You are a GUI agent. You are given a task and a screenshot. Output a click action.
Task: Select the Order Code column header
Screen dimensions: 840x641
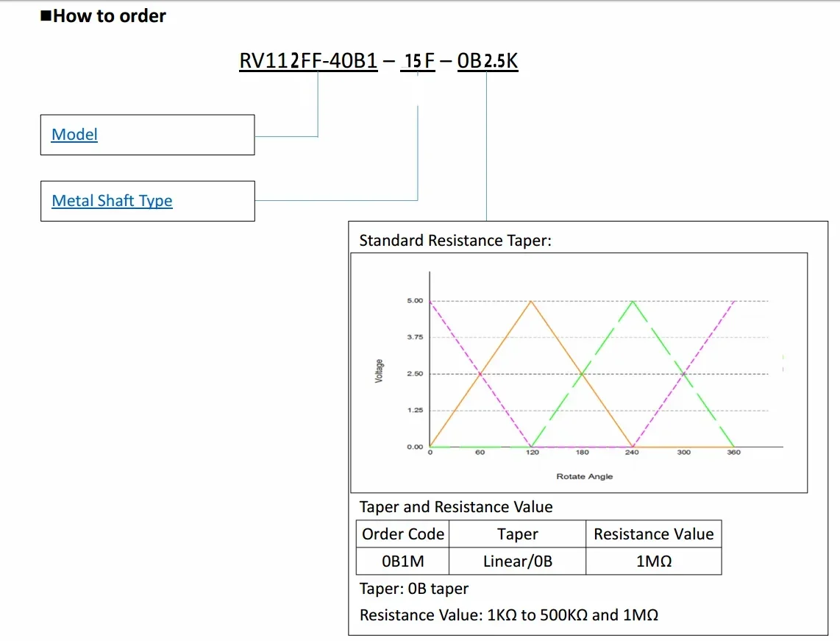point(403,534)
